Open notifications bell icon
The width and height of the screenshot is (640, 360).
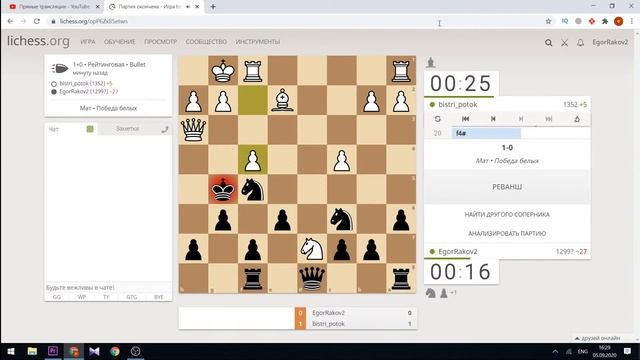tap(580, 42)
